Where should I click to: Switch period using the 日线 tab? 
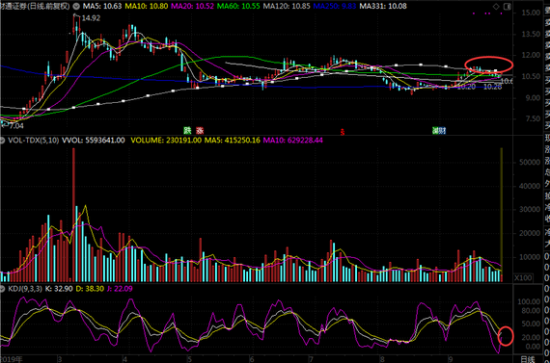(x=528, y=359)
